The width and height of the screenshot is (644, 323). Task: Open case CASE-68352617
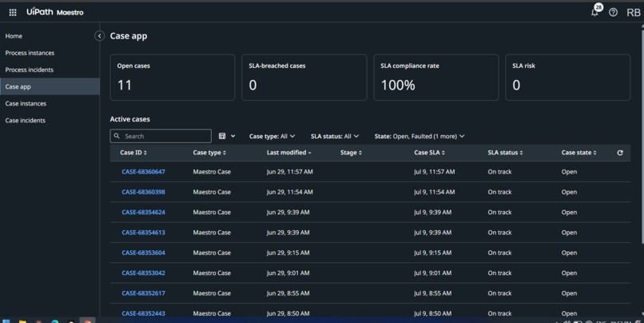(x=143, y=293)
